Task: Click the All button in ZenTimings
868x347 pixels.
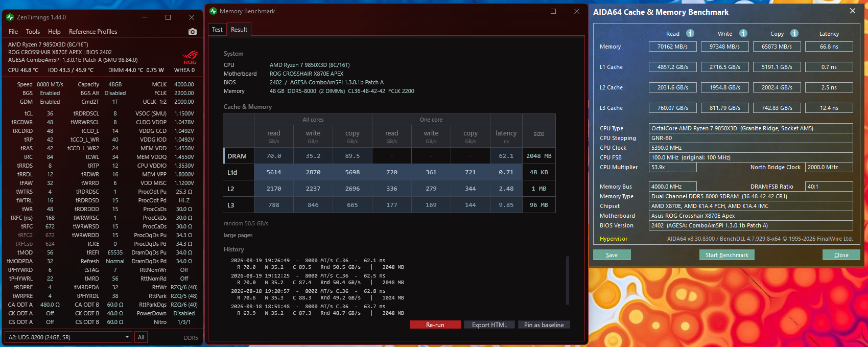Action: pyautogui.click(x=141, y=337)
